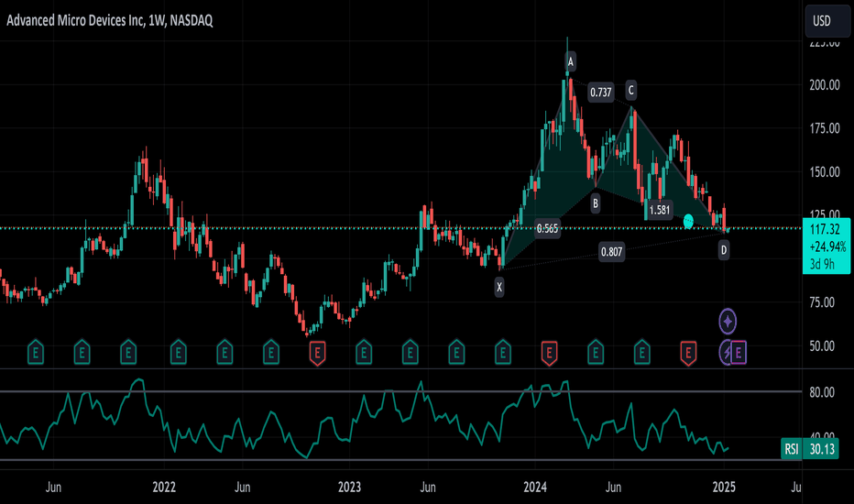Viewport: 854px width, 504px height.
Task: Open the green earnings marker beneath point B
Action: pos(596,353)
